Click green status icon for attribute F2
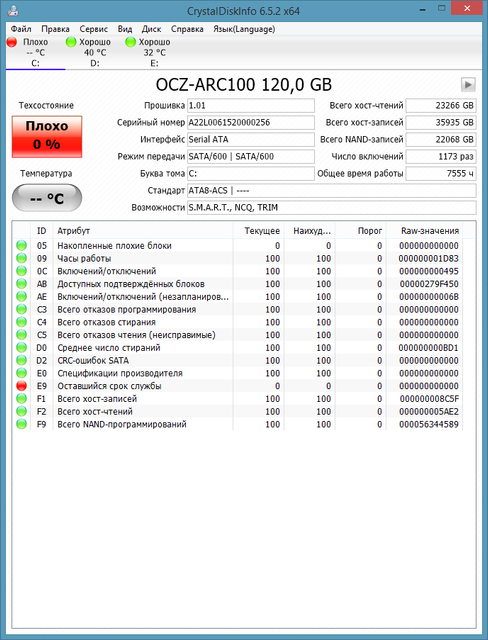This screenshot has height=640, width=488. [x=21, y=411]
